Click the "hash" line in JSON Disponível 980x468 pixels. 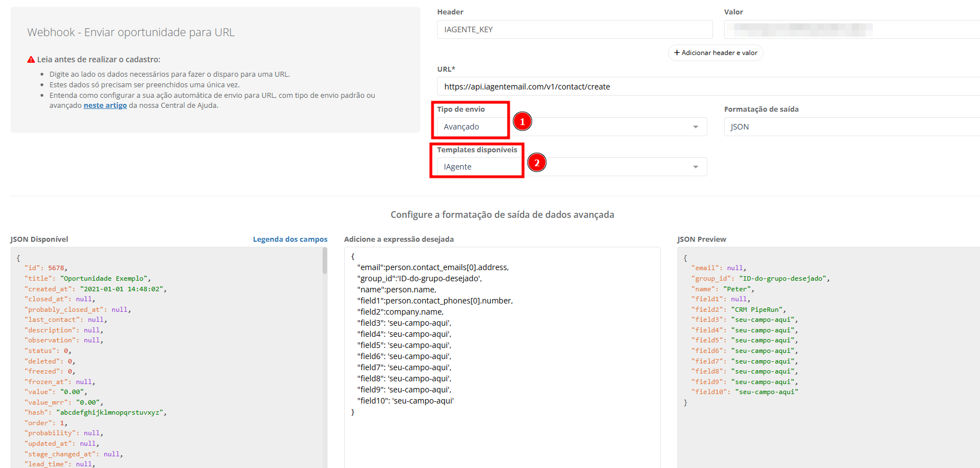[x=95, y=412]
